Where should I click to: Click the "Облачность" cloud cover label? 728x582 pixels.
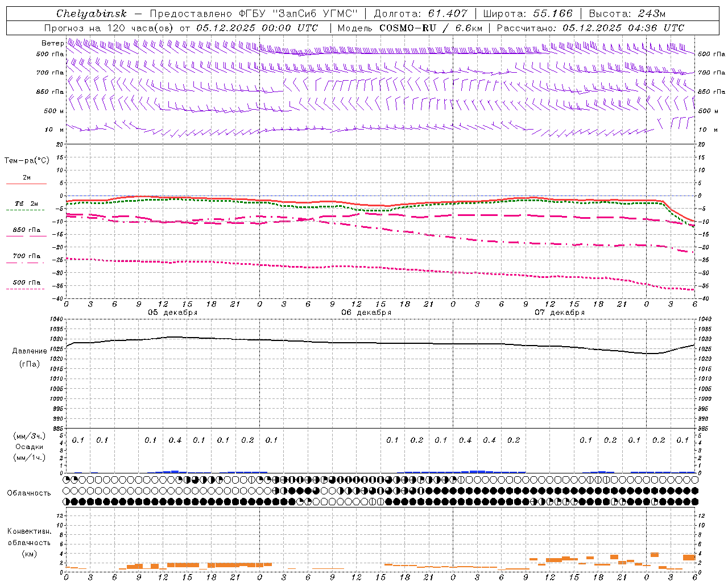(x=29, y=493)
